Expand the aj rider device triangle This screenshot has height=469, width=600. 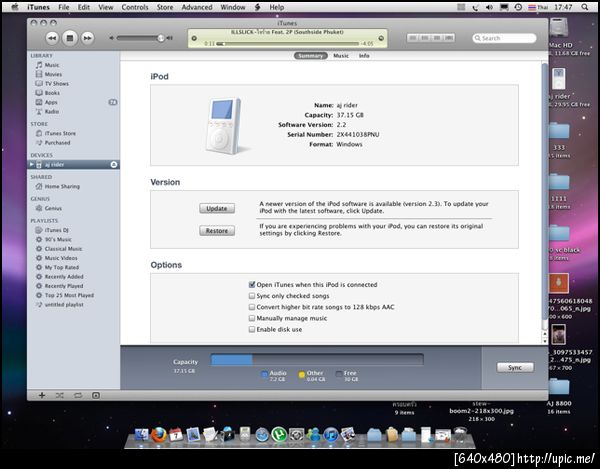tap(32, 164)
